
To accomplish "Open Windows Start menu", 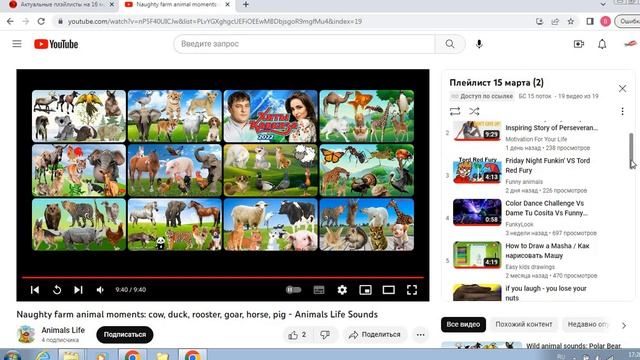I will pyautogui.click(x=12, y=356).
